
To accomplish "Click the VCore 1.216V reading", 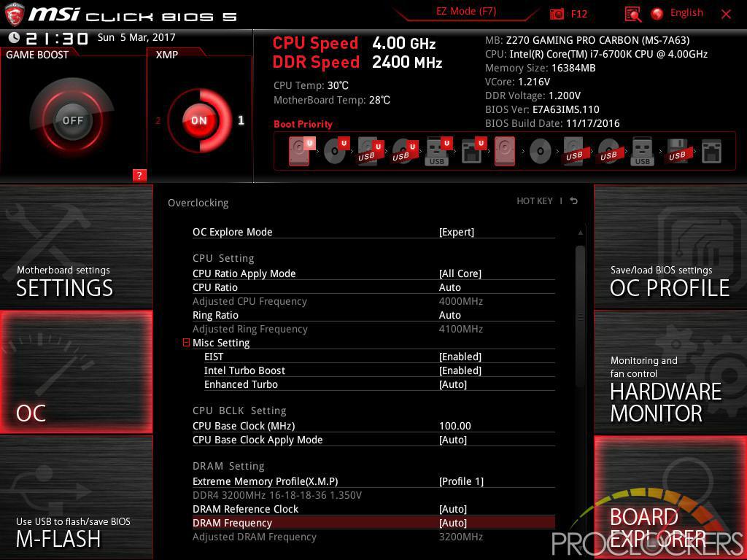I will 517,82.
